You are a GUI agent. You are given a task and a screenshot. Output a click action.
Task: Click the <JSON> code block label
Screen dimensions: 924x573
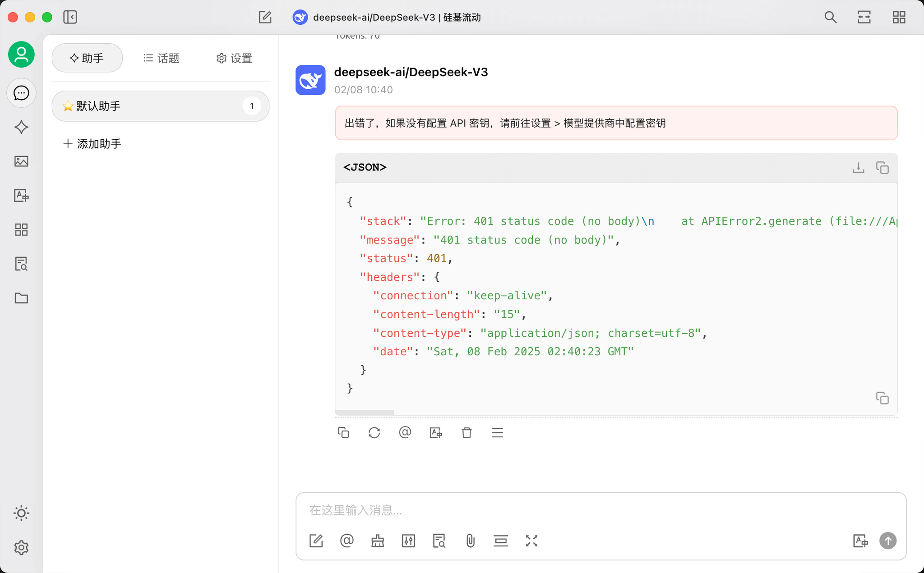[x=365, y=167]
